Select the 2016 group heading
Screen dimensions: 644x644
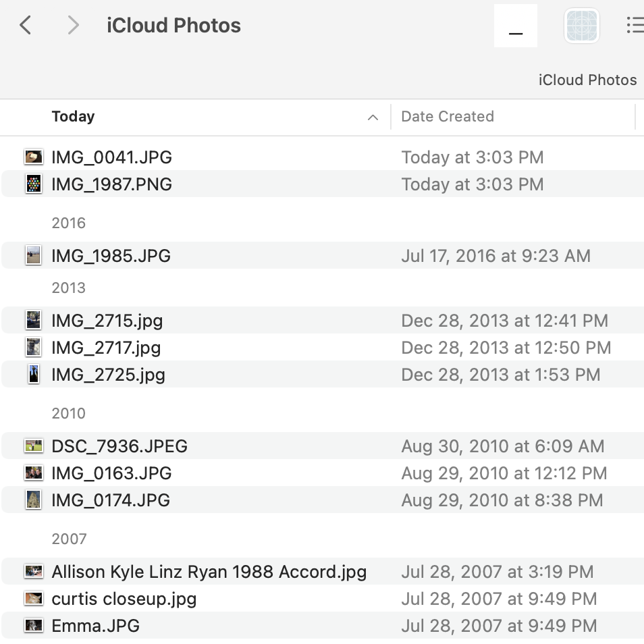coord(69,223)
